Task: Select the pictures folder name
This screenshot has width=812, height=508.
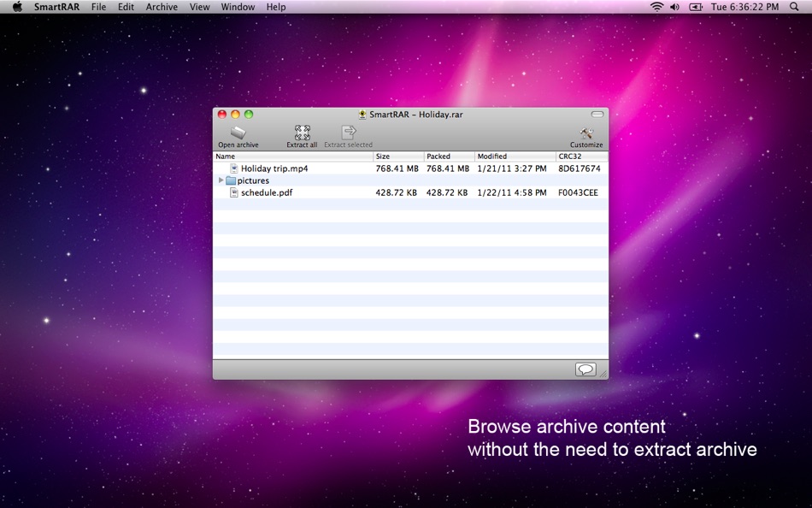Action: pyautogui.click(x=253, y=181)
